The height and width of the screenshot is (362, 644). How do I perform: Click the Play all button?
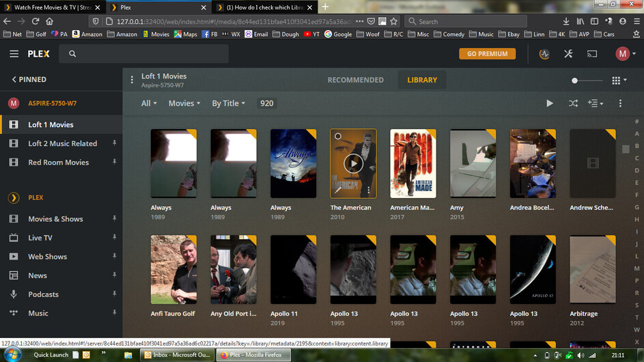tap(550, 104)
